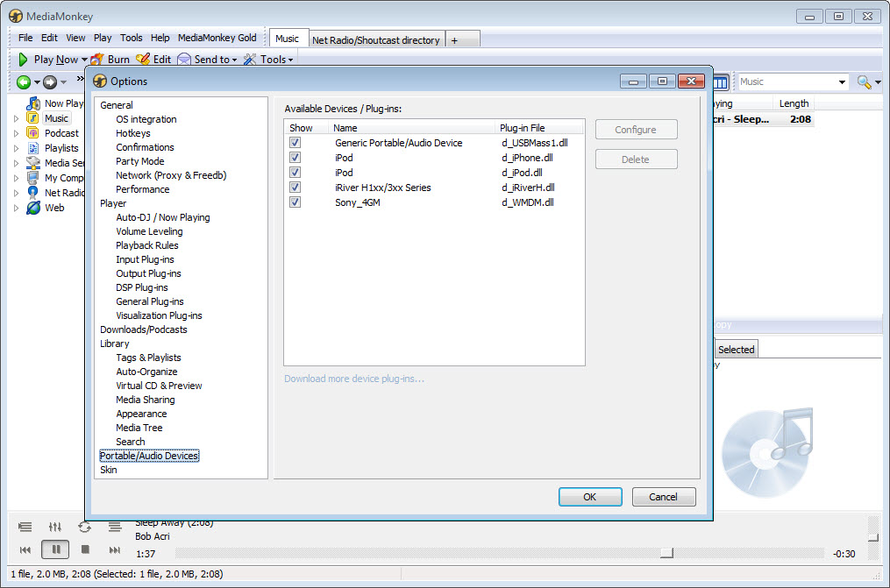Screen dimensions: 890x588
Task: Open the Play Now dropdown arrow
Action: 84,60
